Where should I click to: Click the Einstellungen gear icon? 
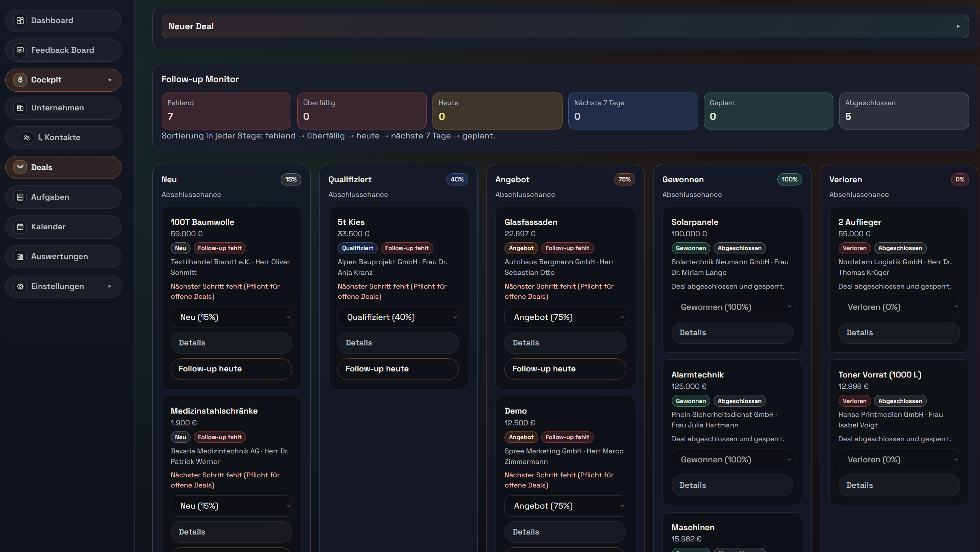(20, 287)
